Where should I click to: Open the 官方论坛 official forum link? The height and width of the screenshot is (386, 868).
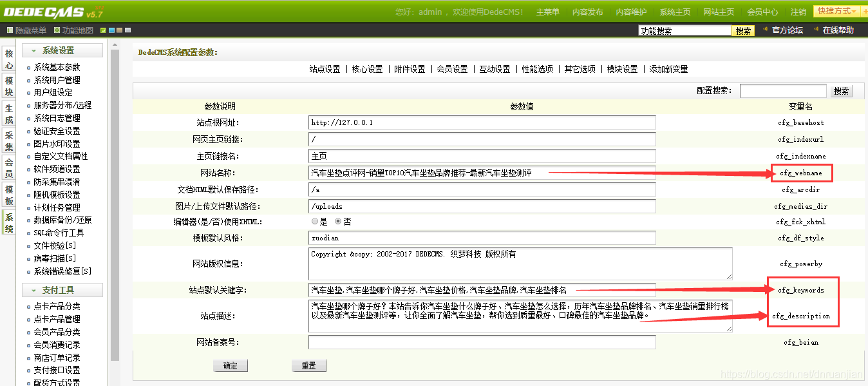click(787, 30)
